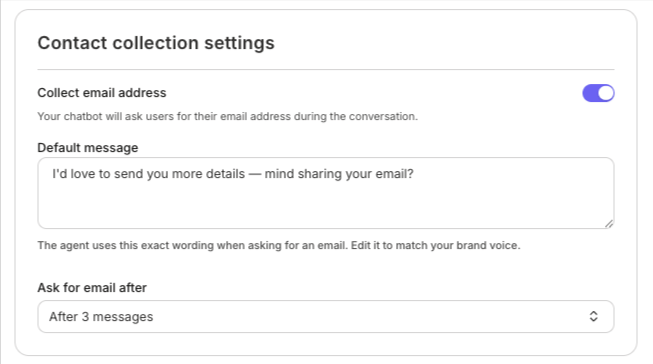Select the After 3 messages value text
Viewport: 653px width, 364px height.
(101, 317)
